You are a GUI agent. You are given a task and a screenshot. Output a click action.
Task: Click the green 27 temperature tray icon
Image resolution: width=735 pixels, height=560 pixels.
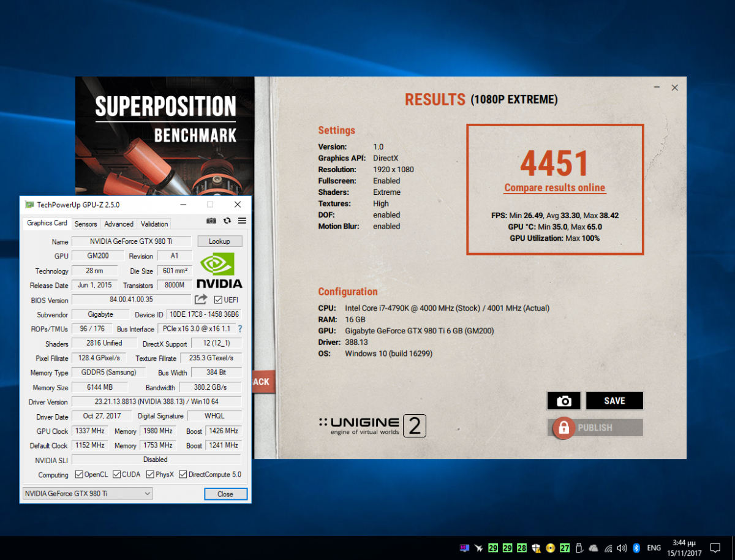coord(565,548)
